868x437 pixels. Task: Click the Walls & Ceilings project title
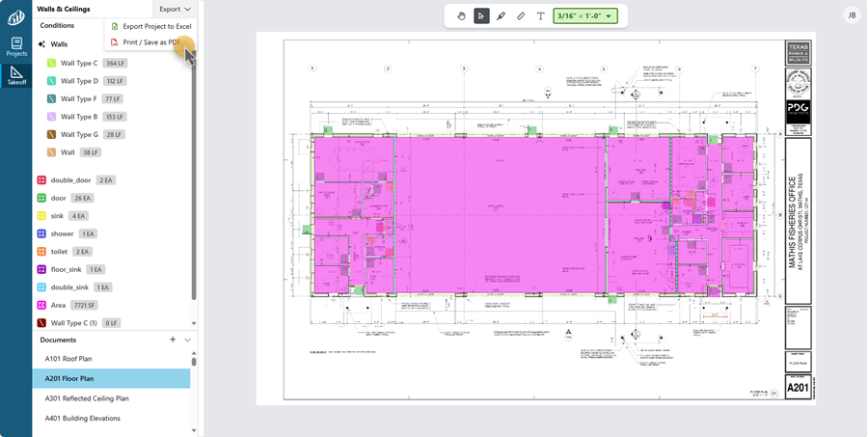pyautogui.click(x=64, y=9)
